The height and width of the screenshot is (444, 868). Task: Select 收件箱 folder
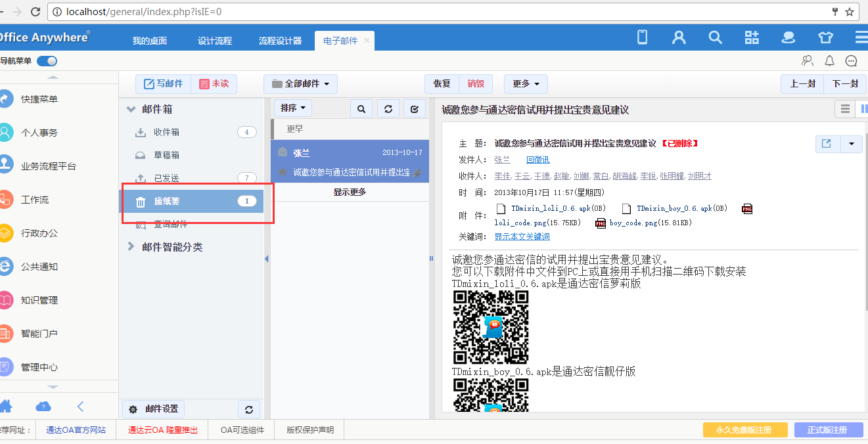coord(191,132)
